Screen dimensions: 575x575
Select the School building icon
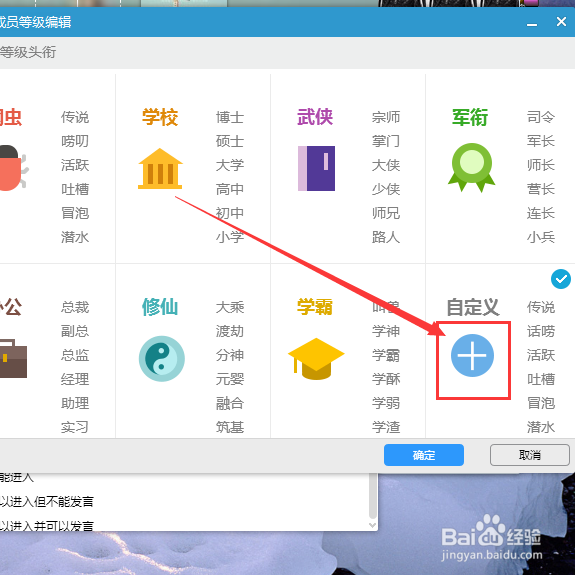[160, 169]
